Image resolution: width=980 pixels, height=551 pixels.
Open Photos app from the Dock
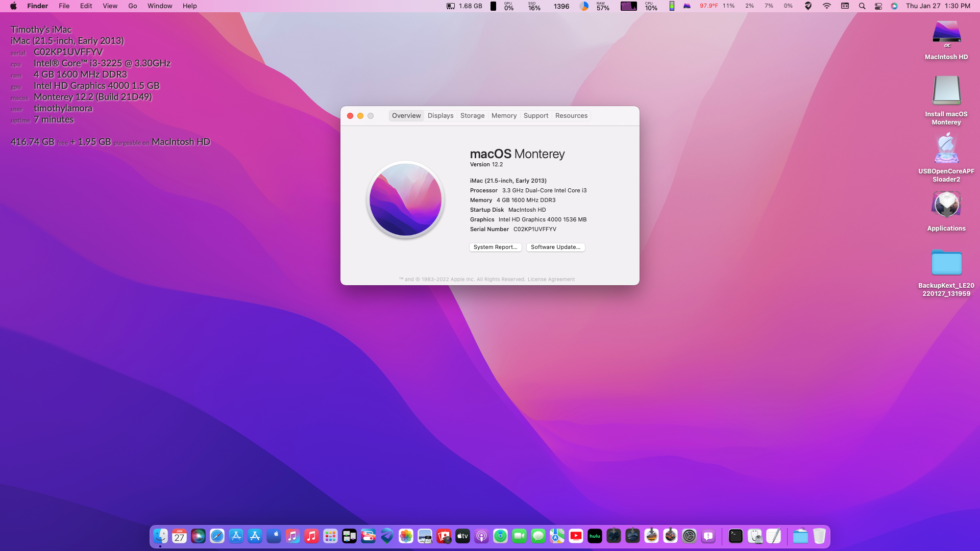point(406,536)
